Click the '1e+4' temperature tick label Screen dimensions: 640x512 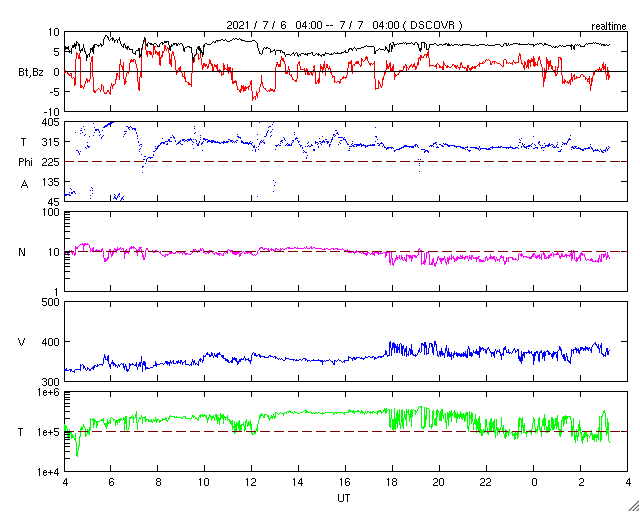pyautogui.click(x=47, y=472)
